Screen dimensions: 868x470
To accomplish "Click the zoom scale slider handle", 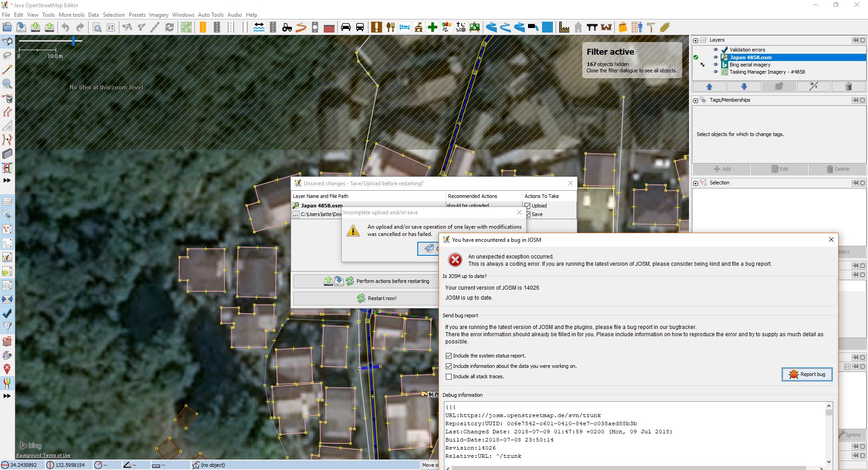I will coord(73,41).
